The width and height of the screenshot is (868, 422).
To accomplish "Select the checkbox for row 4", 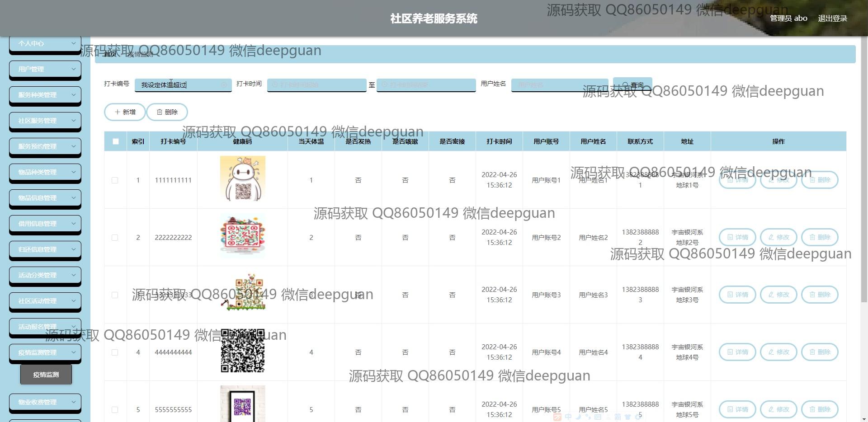I will (115, 352).
